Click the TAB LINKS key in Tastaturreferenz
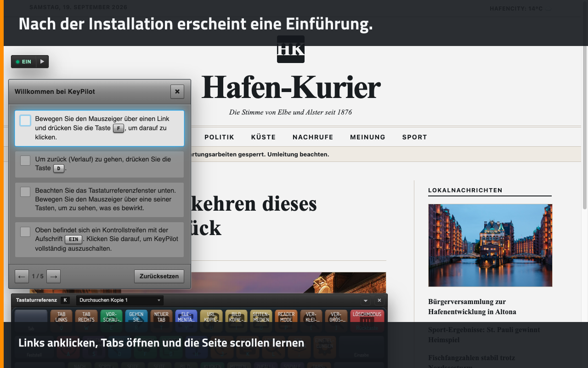 point(61,321)
